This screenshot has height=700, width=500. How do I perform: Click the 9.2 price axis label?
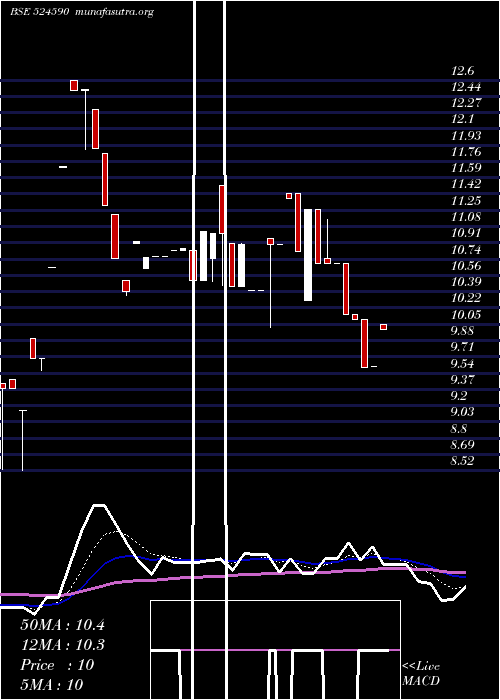pyautogui.click(x=459, y=396)
